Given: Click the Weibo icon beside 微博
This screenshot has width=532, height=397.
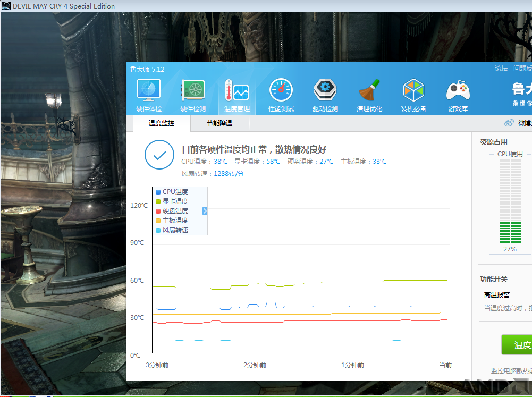Looking at the screenshot, I should coord(509,123).
